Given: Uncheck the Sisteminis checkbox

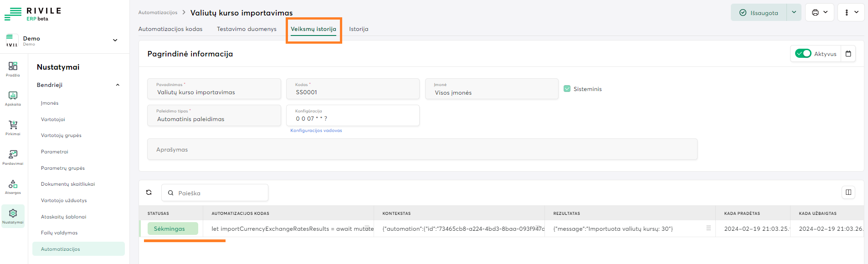Looking at the screenshot, I should point(567,89).
